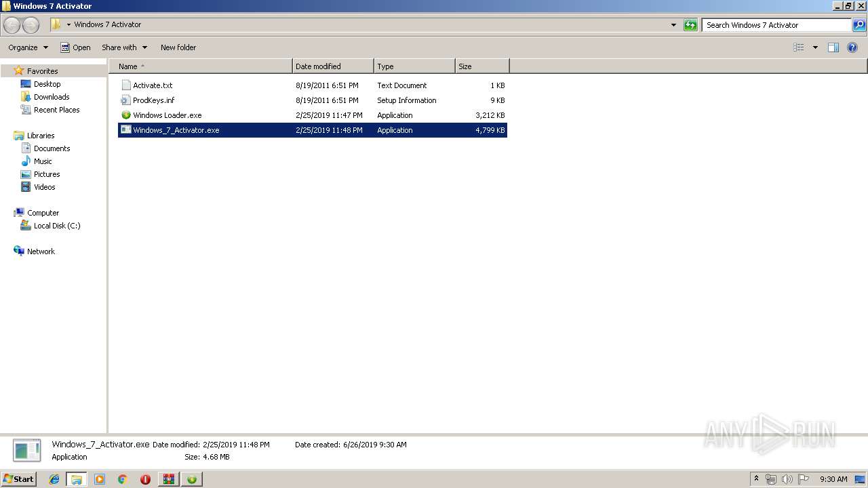Select the Activate.txt file name

click(x=153, y=85)
